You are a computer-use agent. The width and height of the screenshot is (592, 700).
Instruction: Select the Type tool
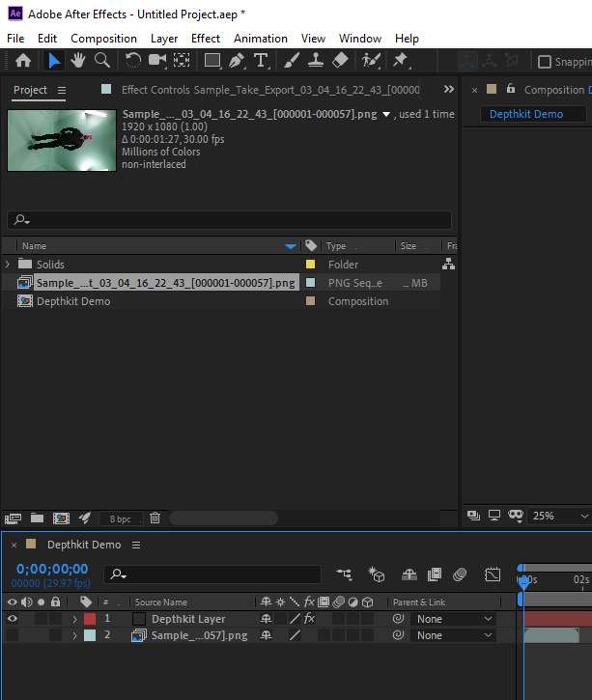coord(260,61)
